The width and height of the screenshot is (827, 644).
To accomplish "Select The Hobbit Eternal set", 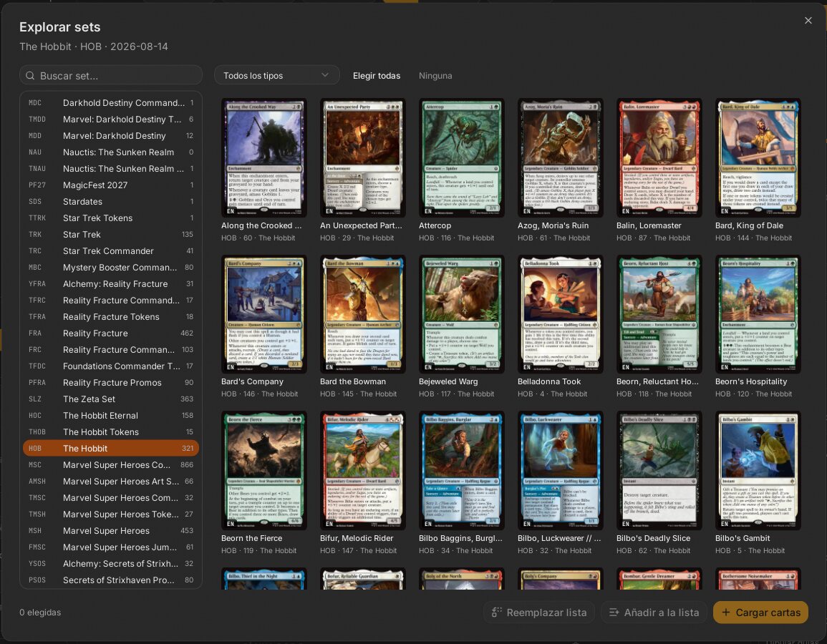I will click(111, 415).
